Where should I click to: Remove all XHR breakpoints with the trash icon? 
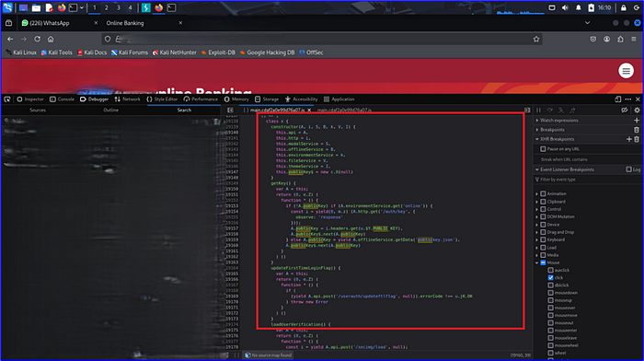pos(637,139)
